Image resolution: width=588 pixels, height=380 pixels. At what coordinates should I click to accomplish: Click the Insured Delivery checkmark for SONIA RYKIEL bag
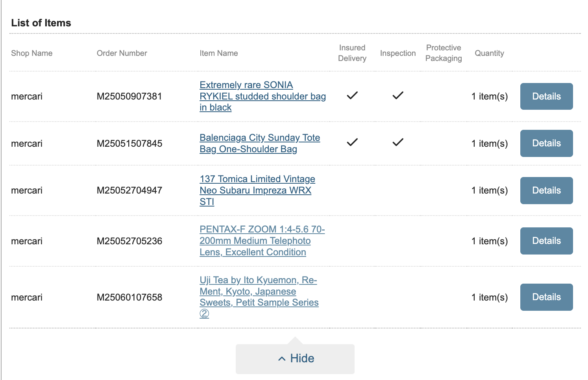352,95
